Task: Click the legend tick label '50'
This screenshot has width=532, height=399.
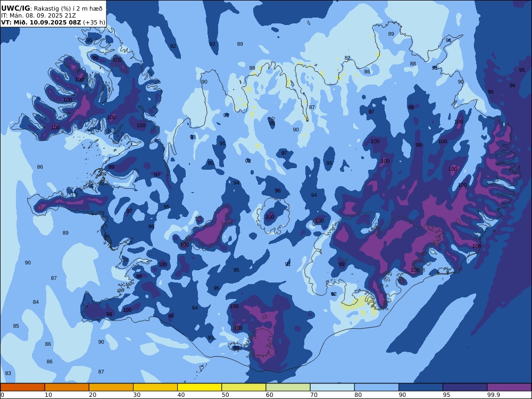Action: point(225,395)
